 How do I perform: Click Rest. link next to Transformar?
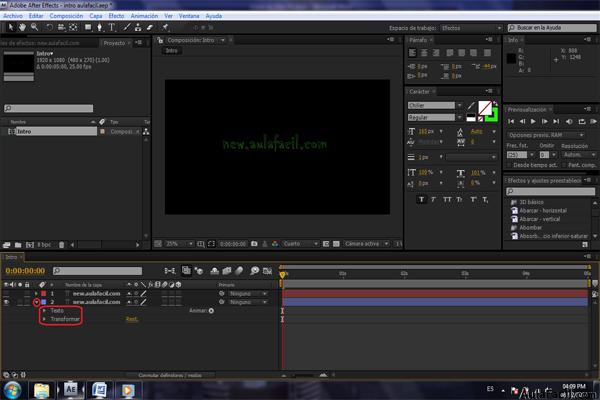click(132, 319)
